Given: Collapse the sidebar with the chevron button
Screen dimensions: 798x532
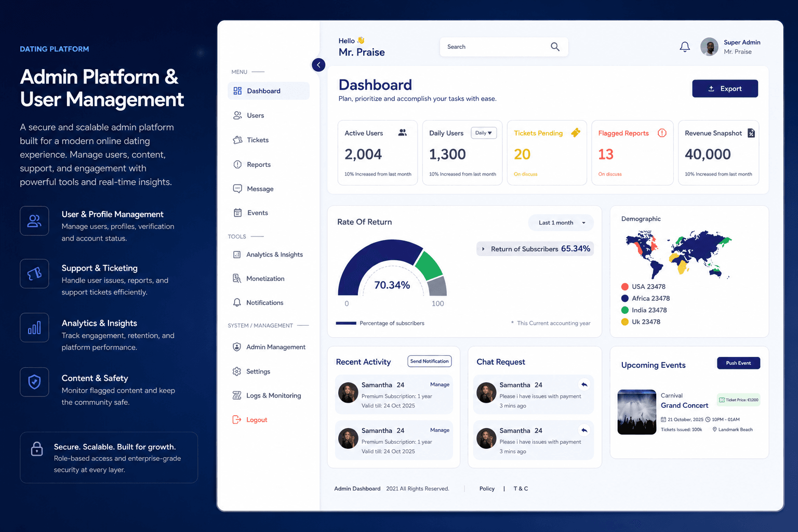Looking at the screenshot, I should pos(318,65).
